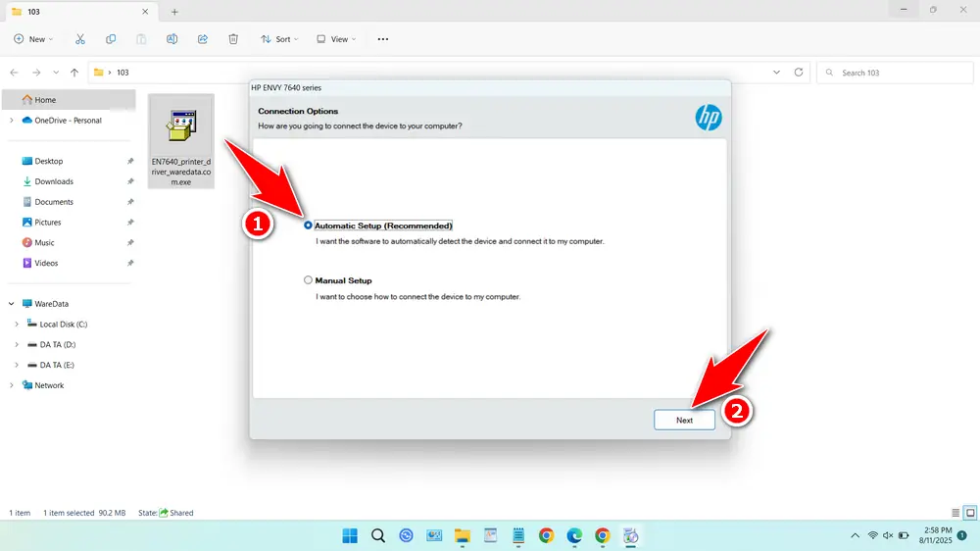Open File Explorer from taskbar

(x=462, y=535)
